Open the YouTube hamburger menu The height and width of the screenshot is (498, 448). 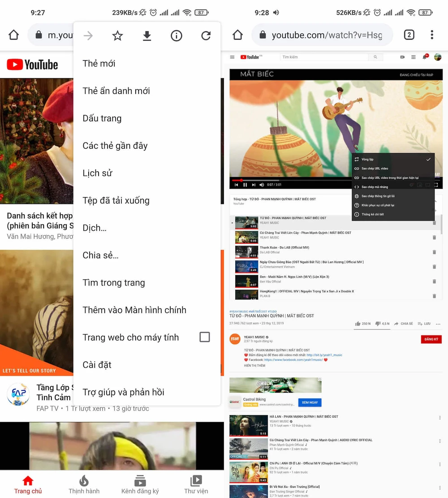coord(233,57)
